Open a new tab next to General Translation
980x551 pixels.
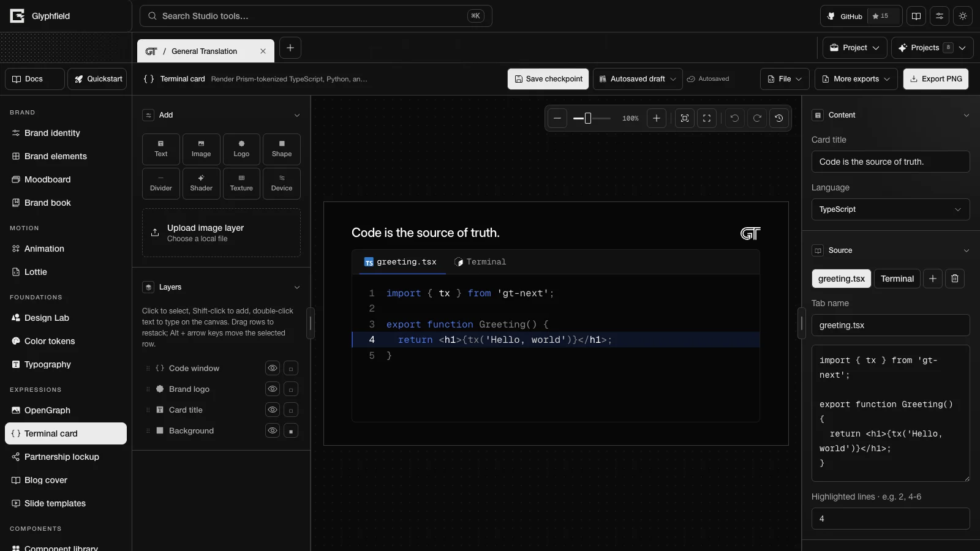click(x=290, y=48)
